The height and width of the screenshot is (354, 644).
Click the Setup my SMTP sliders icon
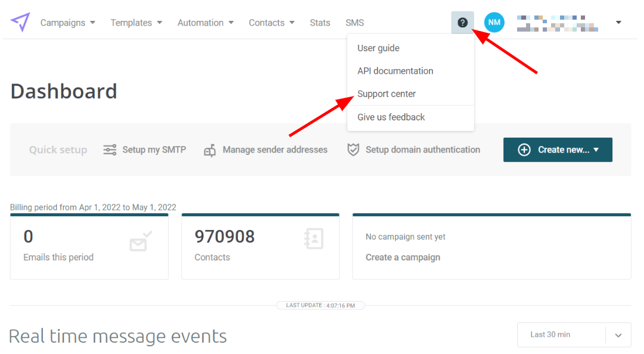(x=110, y=150)
